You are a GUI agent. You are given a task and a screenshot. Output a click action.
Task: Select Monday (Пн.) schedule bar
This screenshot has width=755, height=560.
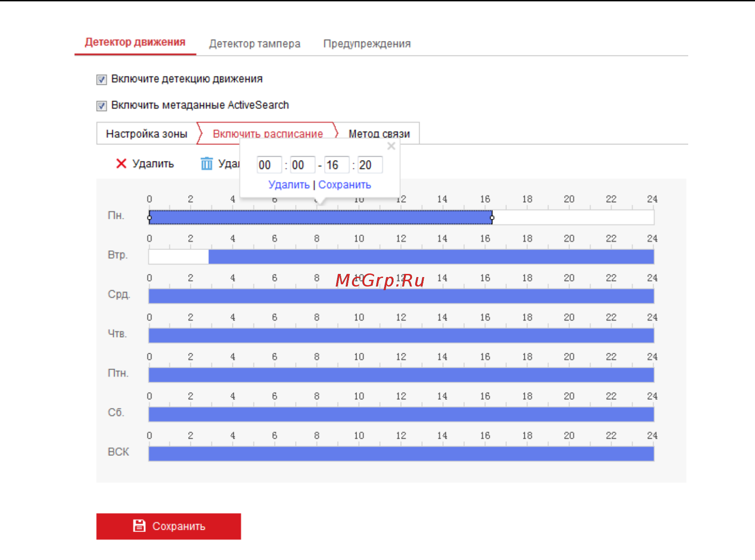tap(320, 218)
